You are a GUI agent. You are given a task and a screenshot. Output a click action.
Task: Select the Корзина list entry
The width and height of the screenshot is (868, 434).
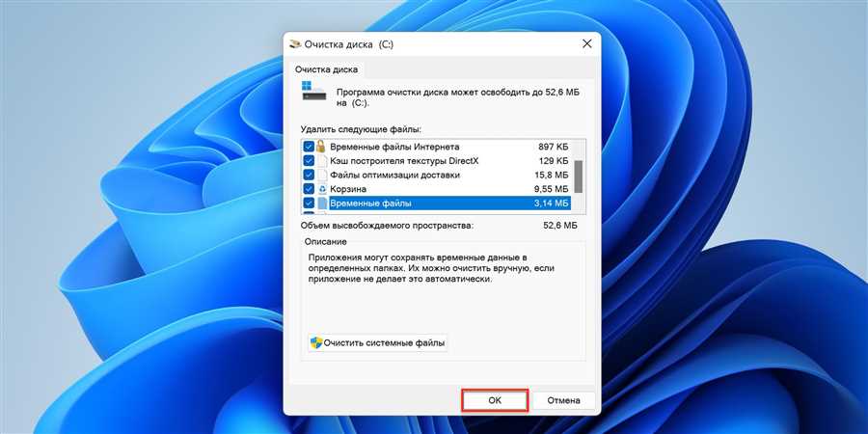[x=436, y=189]
